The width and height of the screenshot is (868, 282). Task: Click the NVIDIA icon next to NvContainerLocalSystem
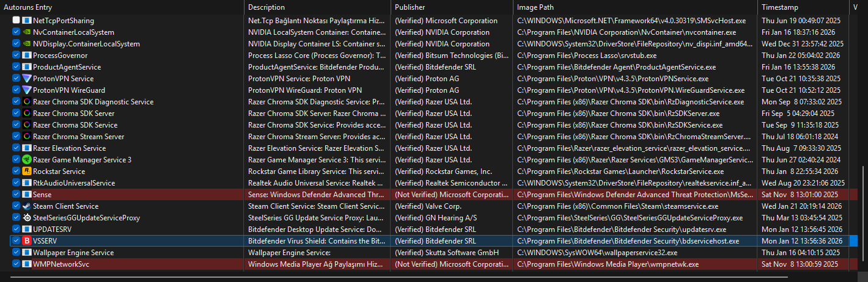coord(26,32)
